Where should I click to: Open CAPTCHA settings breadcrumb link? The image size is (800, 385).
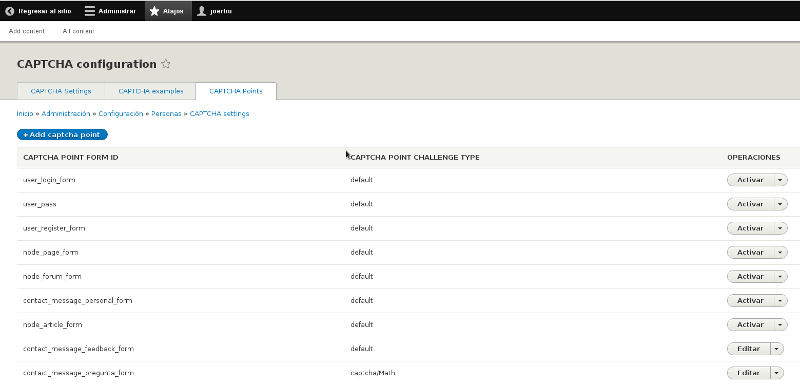219,114
